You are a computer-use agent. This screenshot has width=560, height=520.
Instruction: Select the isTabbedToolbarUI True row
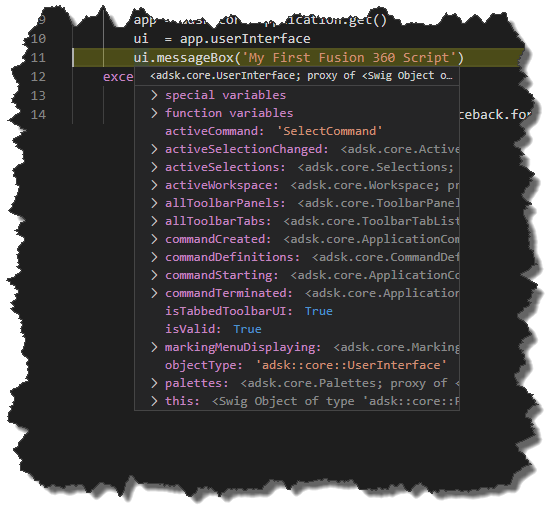(x=297, y=311)
